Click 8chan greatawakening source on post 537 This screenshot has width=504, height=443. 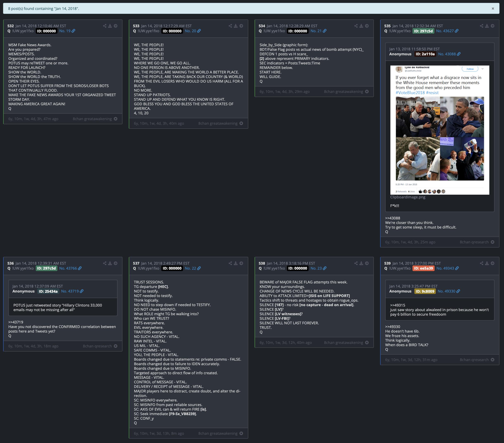[218, 433]
